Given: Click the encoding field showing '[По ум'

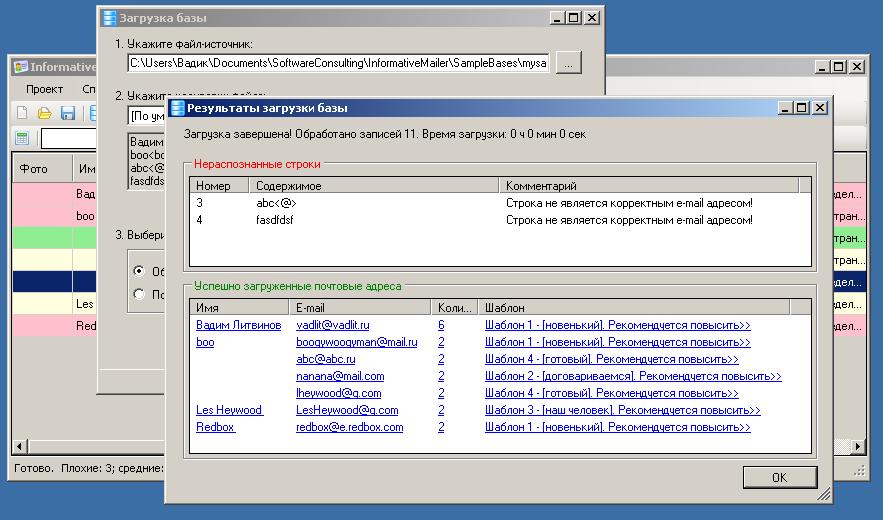Looking at the screenshot, I should tap(147, 116).
